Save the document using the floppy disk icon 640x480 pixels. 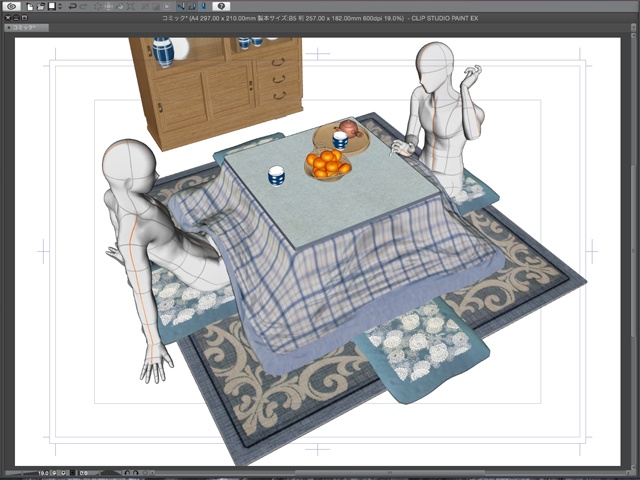(x=51, y=6)
